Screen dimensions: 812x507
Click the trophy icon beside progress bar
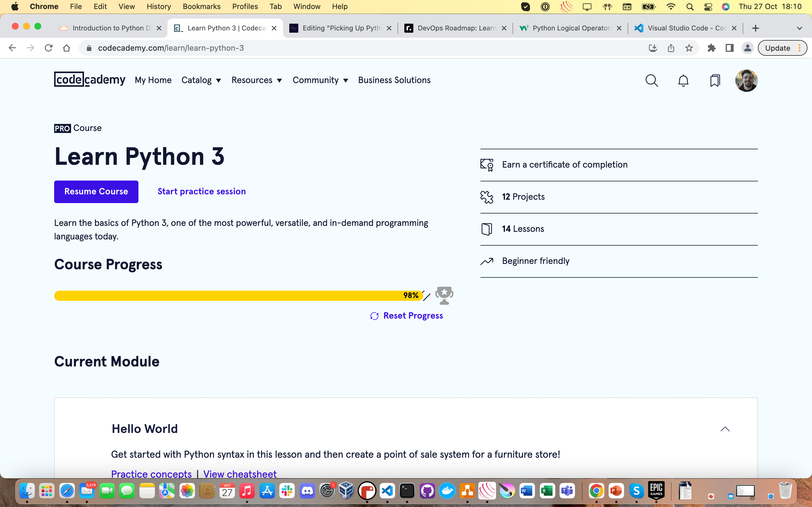[x=444, y=295]
